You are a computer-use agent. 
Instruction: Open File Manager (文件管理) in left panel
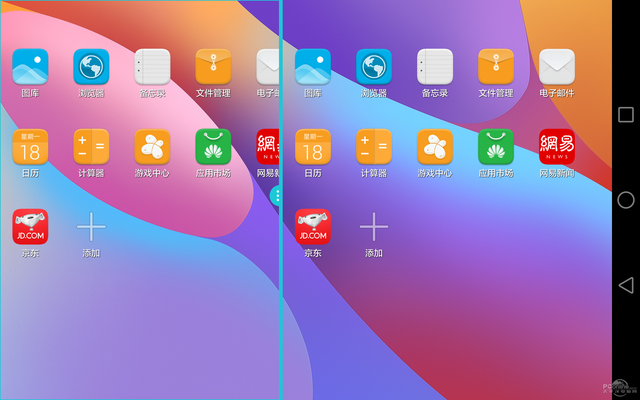click(213, 67)
